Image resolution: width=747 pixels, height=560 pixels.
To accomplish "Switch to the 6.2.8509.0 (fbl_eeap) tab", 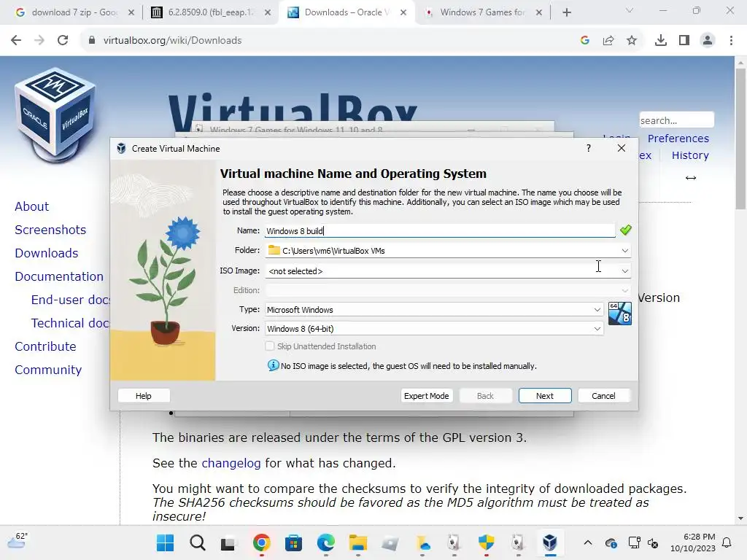I will click(x=210, y=12).
